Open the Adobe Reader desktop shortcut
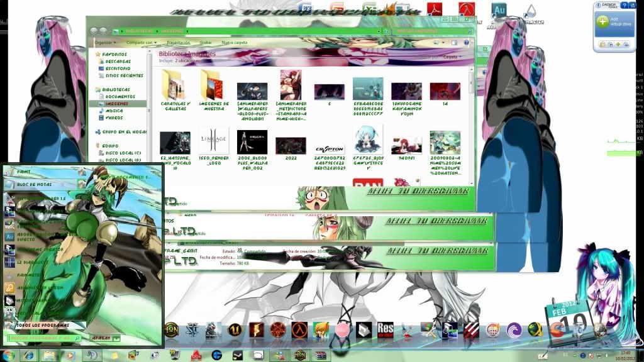 click(434, 9)
